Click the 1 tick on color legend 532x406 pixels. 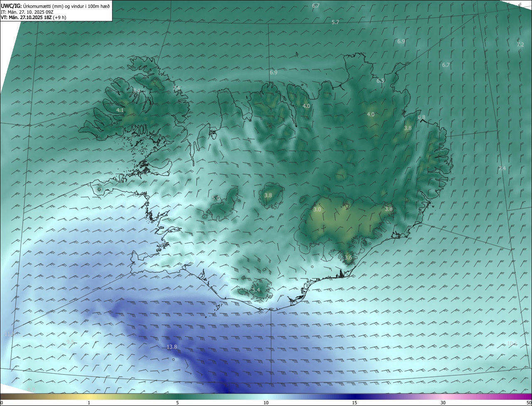[x=89, y=403]
